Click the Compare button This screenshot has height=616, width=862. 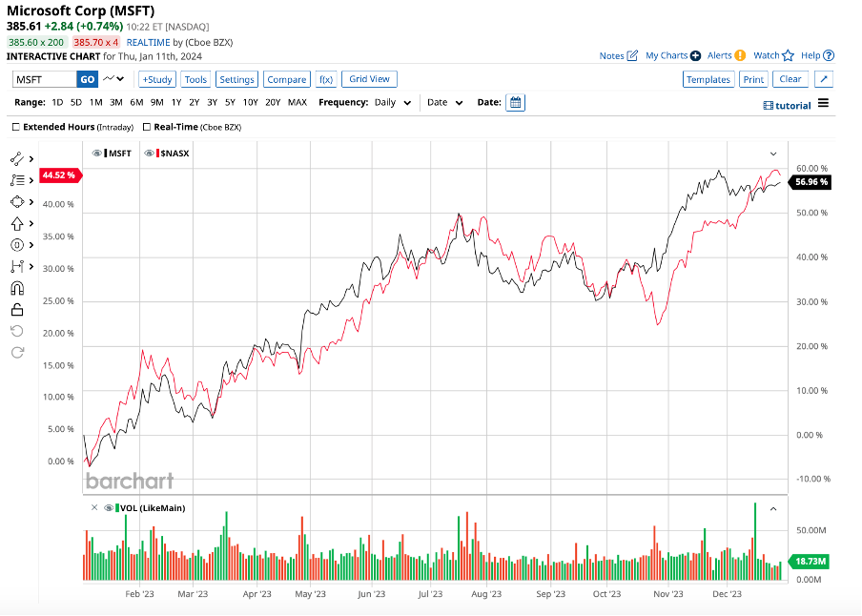pos(286,79)
